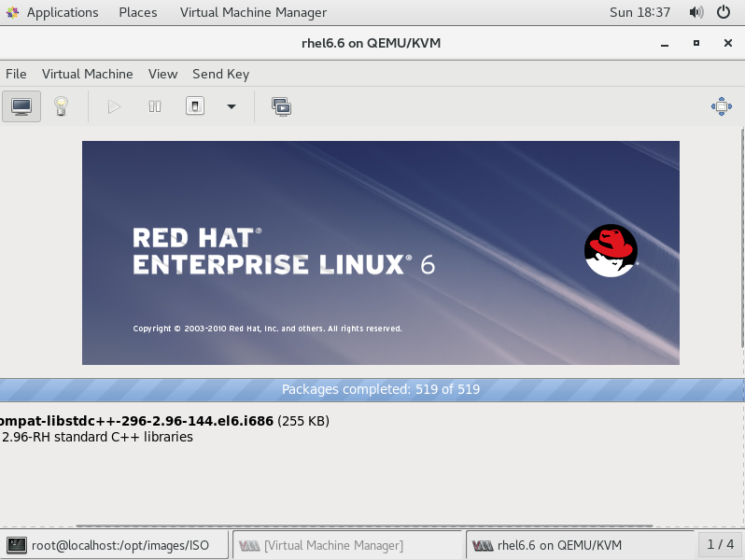Click the vertical scrollbar of the console
The width and height of the screenshot is (745, 560).
pos(742,238)
